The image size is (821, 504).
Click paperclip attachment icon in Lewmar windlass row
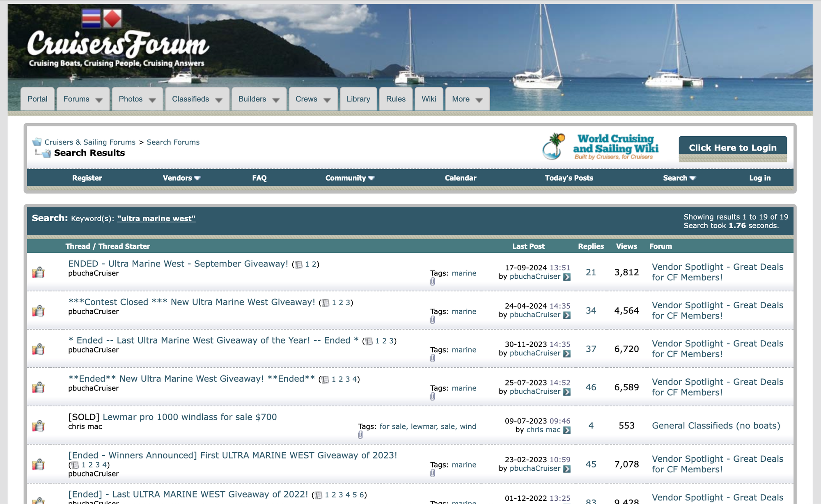[360, 435]
